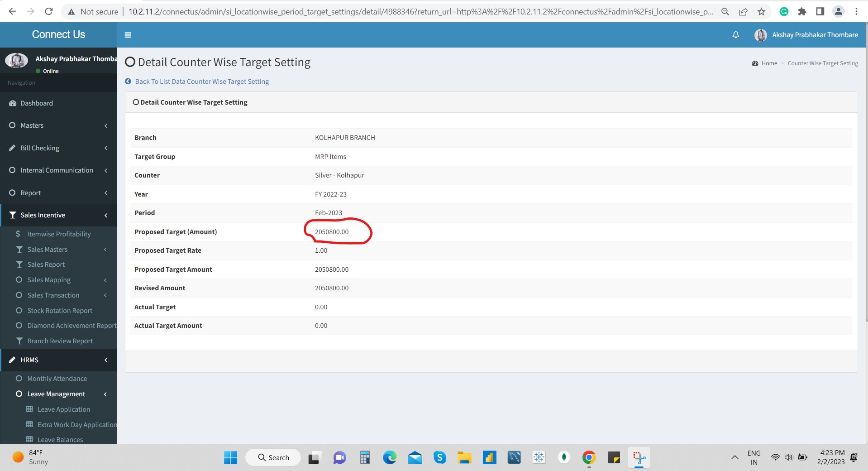Click Counter Wise Target Setting breadcrumb
The height and width of the screenshot is (471, 868).
[x=823, y=63]
